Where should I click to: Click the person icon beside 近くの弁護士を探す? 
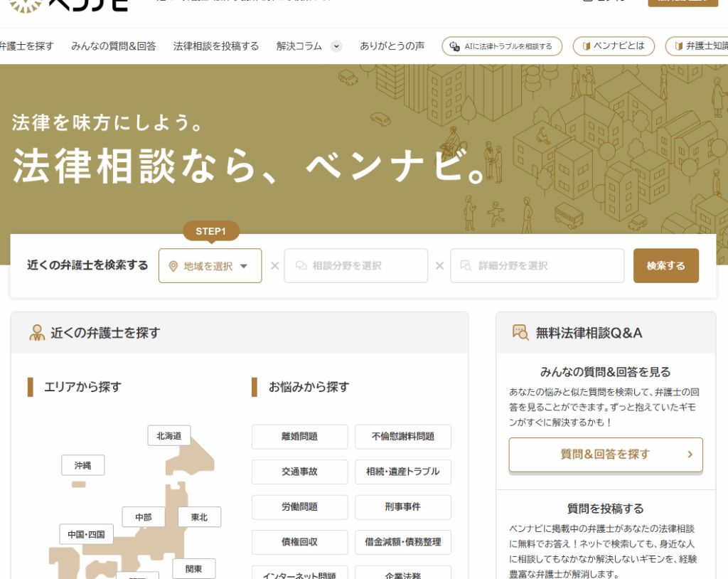36,333
